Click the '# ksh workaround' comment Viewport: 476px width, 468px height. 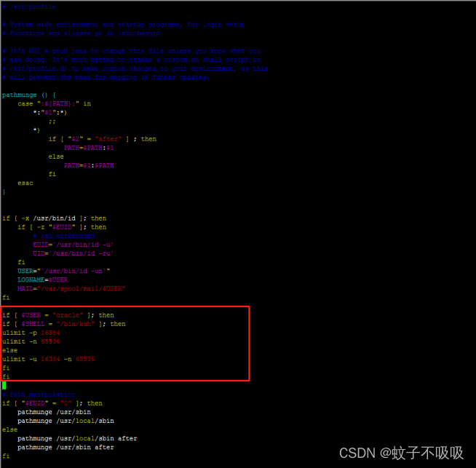coord(64,236)
